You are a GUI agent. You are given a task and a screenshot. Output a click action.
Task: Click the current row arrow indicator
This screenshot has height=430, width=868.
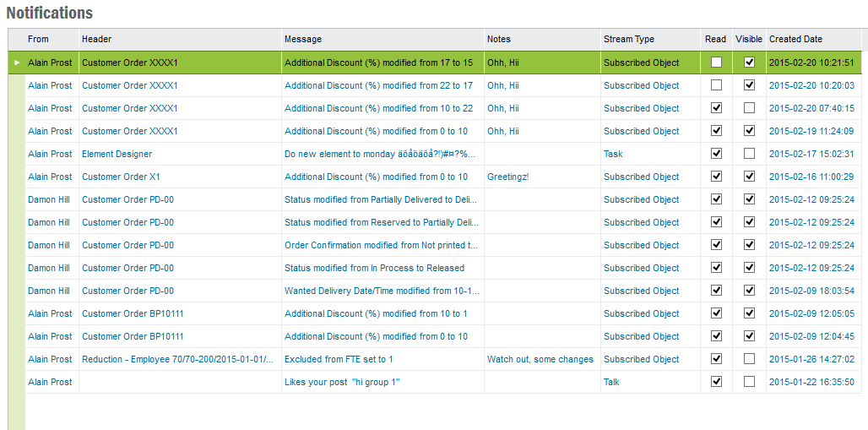[17, 63]
